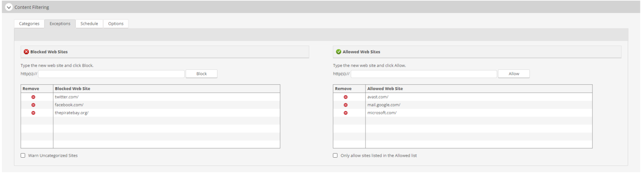Click the Block button
Viewport: 644px width, 176px height.
pyautogui.click(x=201, y=74)
